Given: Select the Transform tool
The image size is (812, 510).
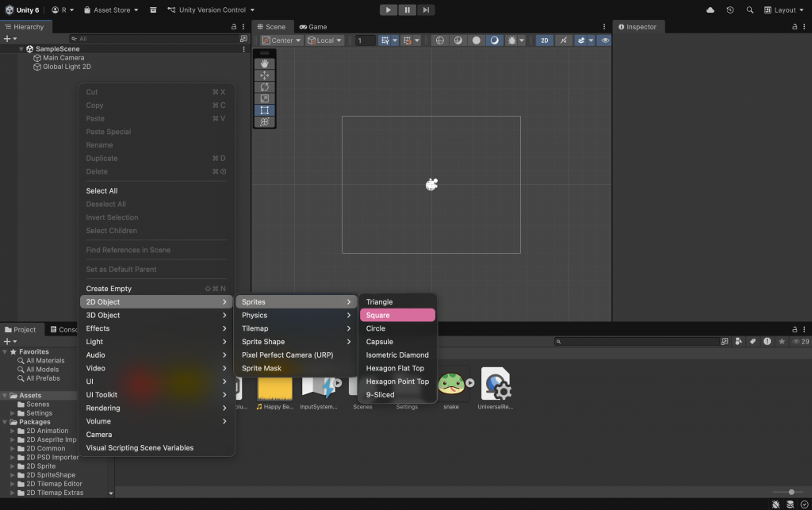Looking at the screenshot, I should (264, 121).
